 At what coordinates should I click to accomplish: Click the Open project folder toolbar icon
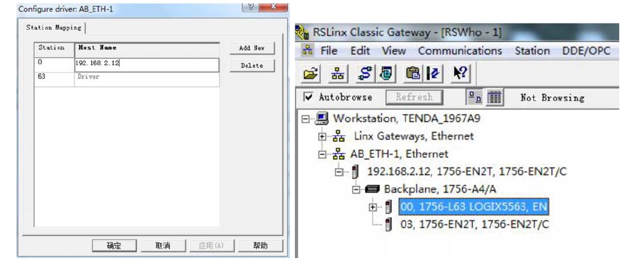pyautogui.click(x=311, y=74)
